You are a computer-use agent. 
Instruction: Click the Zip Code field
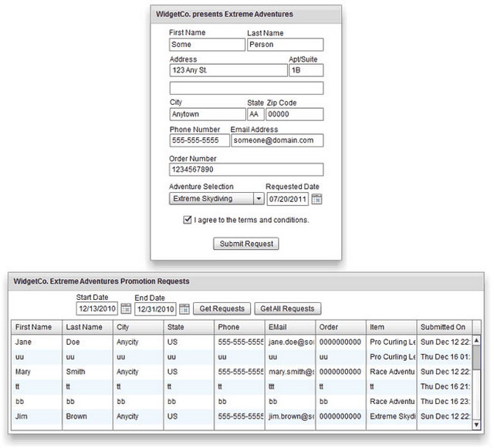pyautogui.click(x=295, y=114)
